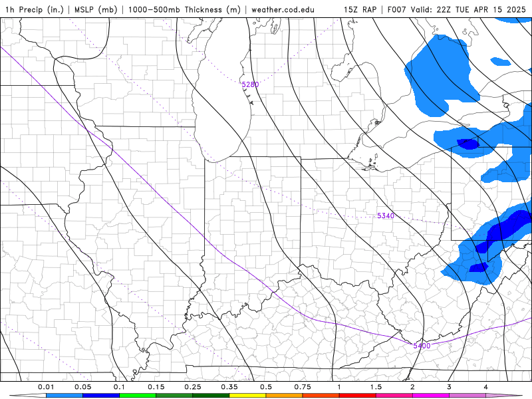Image resolution: width=532 pixels, height=399 pixels.
Task: Click the bright green 0.1 legend color
Action: pos(138,396)
